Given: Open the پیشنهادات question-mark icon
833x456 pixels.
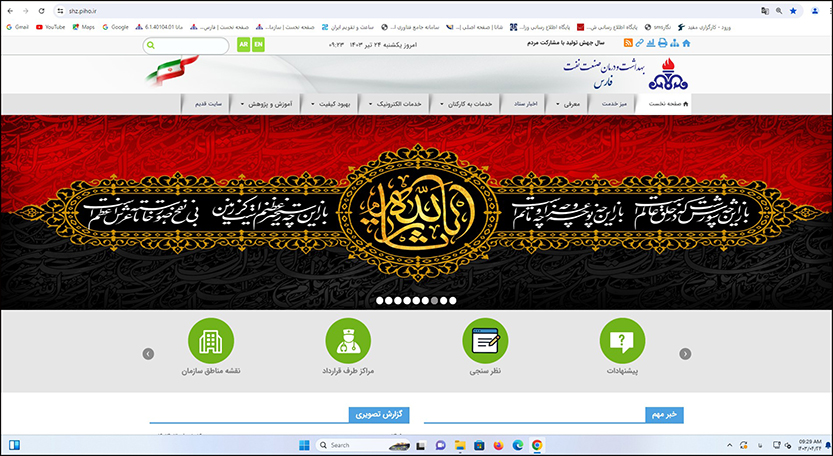Looking at the screenshot, I should click(x=622, y=341).
